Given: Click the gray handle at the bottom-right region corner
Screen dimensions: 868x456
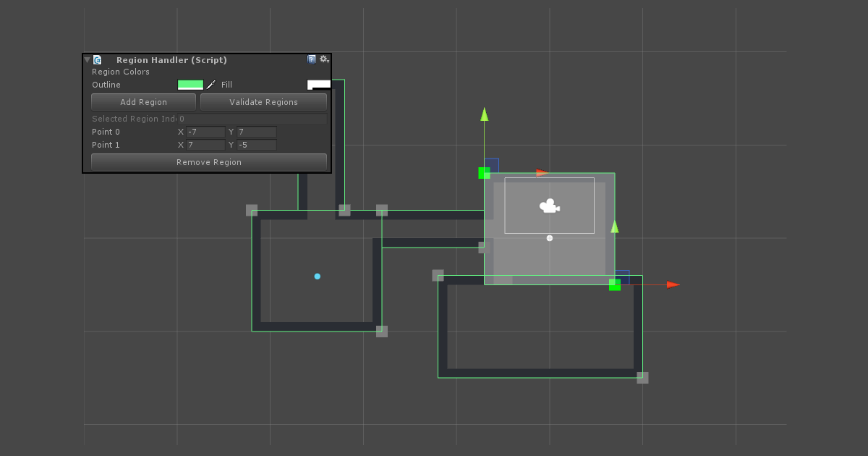Looking at the screenshot, I should (x=642, y=376).
